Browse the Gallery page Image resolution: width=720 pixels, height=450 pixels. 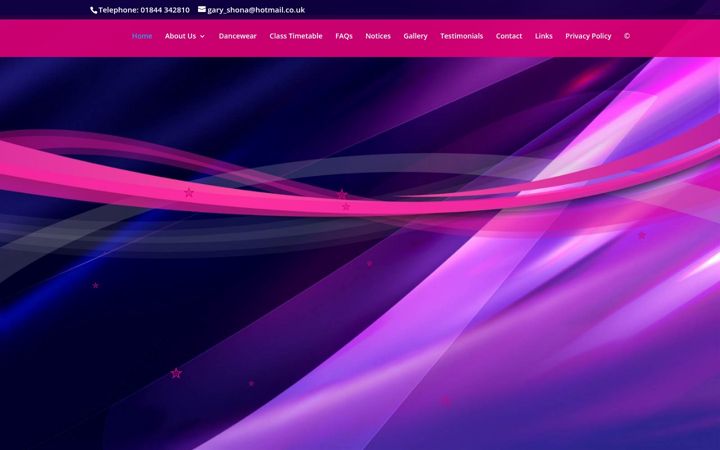pyautogui.click(x=416, y=36)
